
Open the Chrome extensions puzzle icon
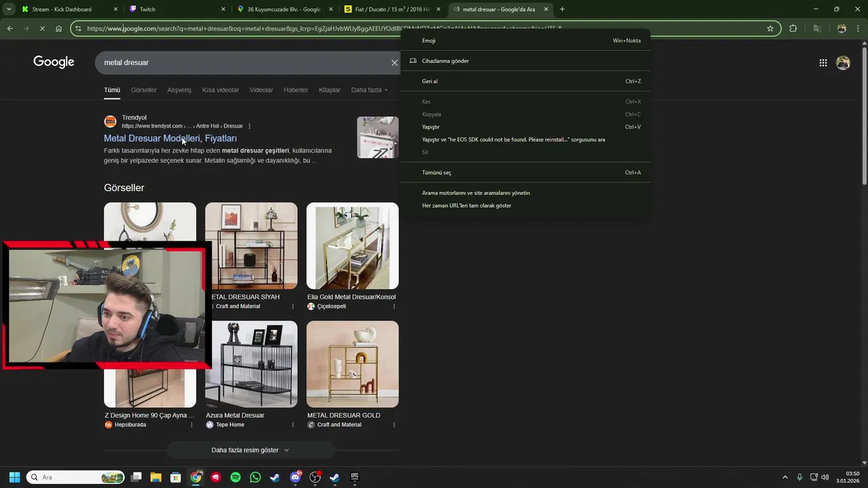click(x=793, y=28)
